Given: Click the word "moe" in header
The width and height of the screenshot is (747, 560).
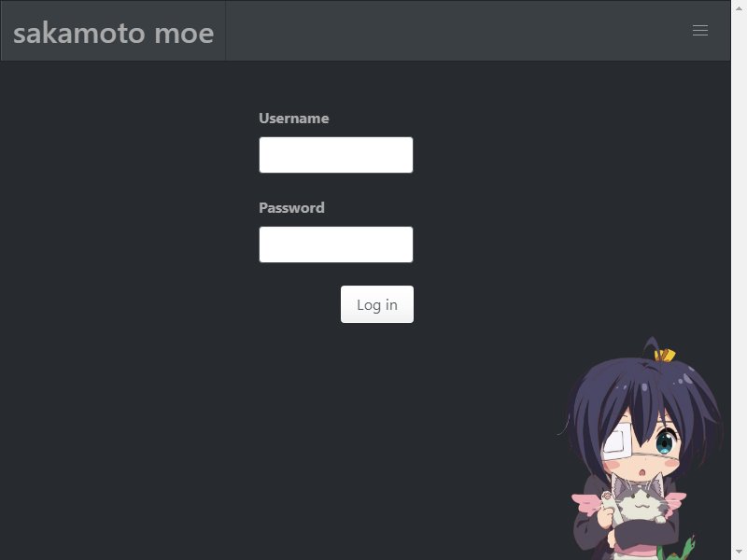Looking at the screenshot, I should 184,34.
